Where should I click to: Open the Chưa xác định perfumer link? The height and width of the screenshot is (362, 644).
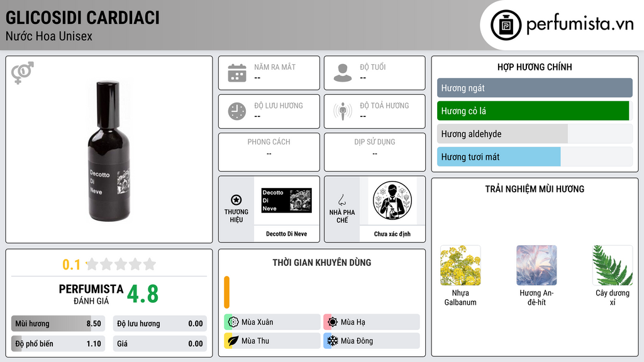(x=392, y=234)
